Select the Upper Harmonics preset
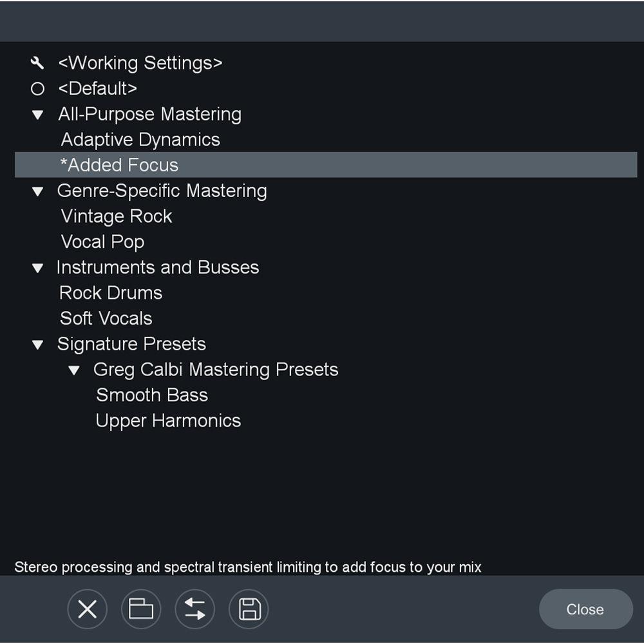644x644 pixels. coord(168,421)
